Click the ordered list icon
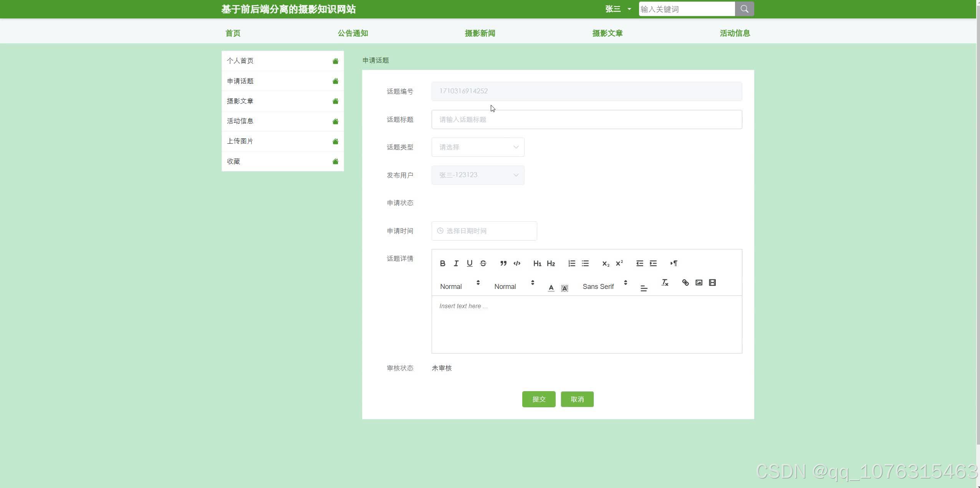This screenshot has height=488, width=980. 571,263
